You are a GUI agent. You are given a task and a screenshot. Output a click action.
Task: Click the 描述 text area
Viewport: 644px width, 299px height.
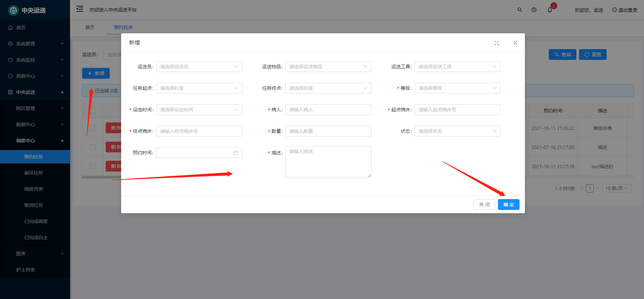(x=328, y=162)
